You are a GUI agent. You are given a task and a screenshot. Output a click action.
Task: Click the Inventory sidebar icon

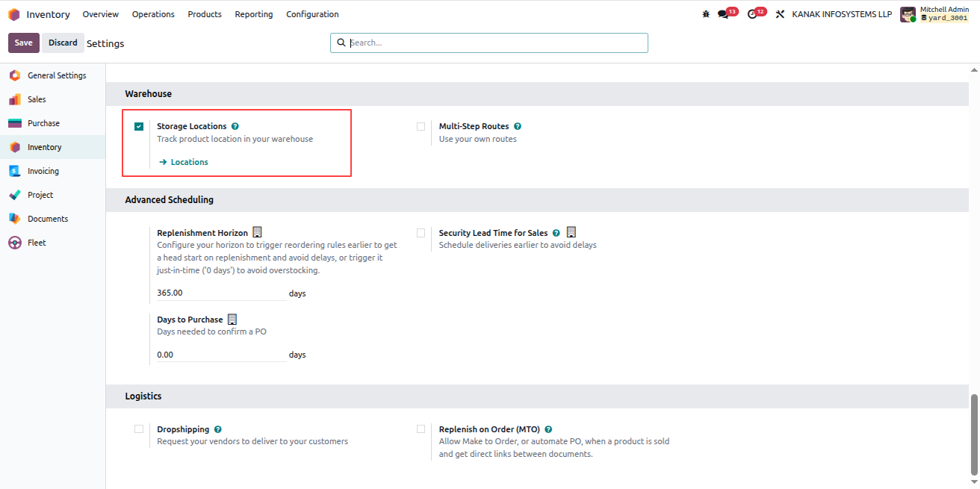[15, 147]
